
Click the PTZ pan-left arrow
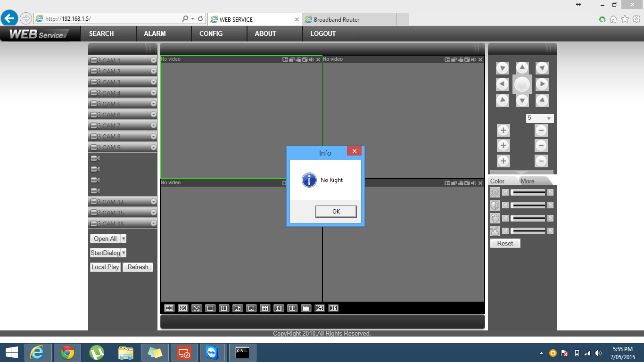[503, 84]
